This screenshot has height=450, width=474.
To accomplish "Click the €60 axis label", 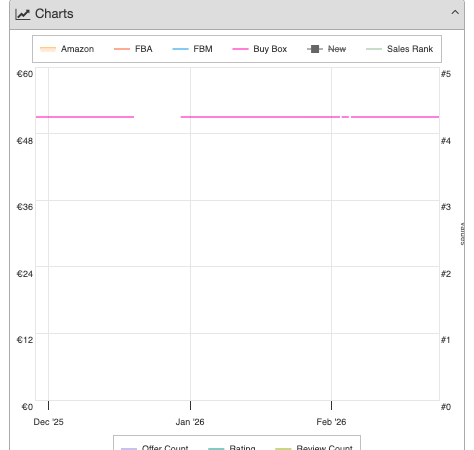I will coord(25,74).
